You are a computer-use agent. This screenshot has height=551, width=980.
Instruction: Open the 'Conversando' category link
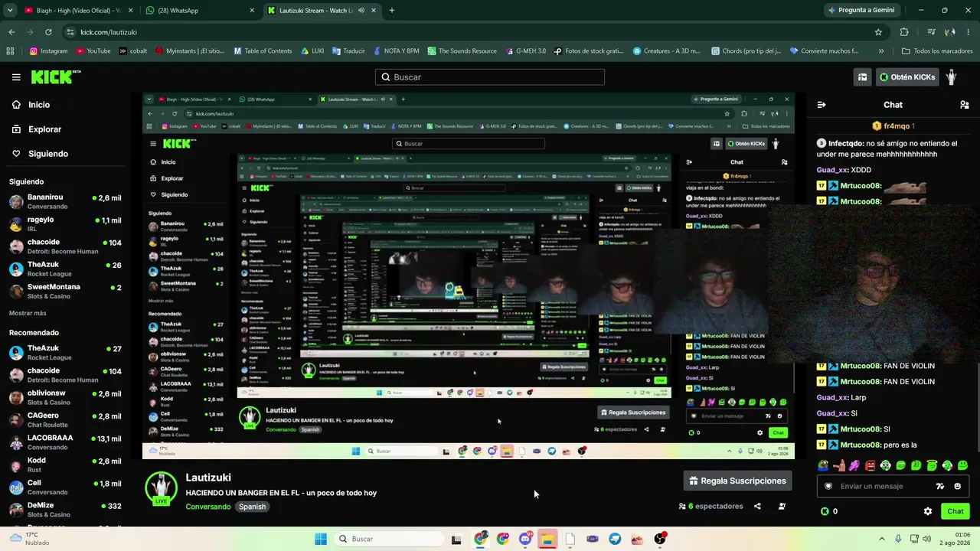[207, 507]
